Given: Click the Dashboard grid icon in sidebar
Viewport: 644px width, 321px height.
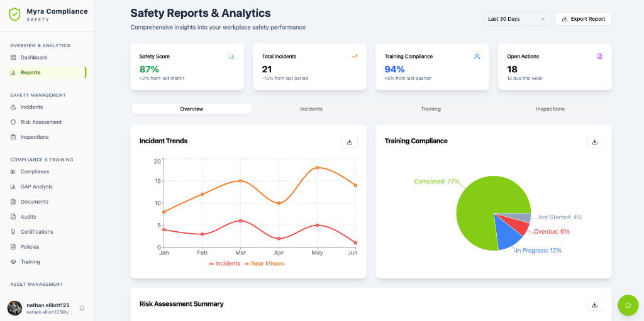Looking at the screenshot, I should [x=13, y=57].
